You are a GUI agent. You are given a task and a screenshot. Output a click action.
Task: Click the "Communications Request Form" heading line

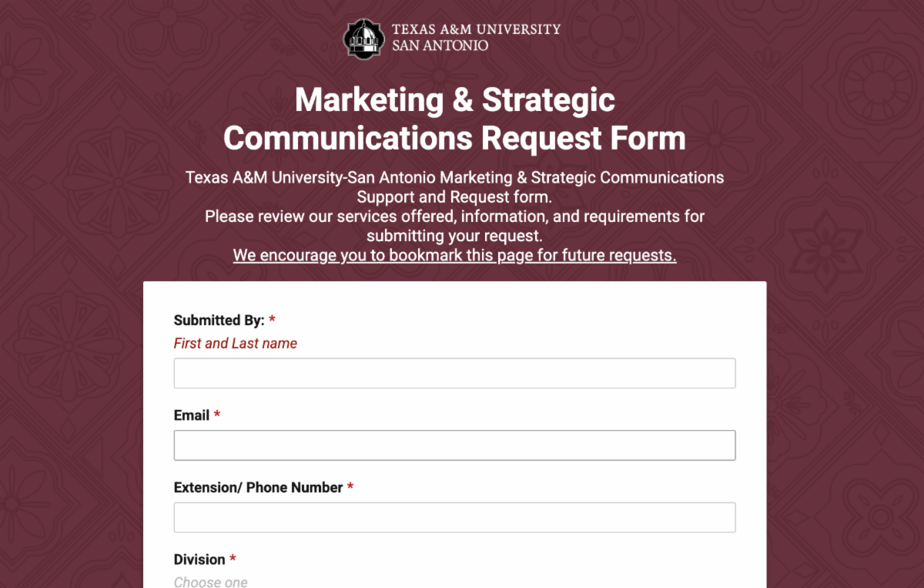tap(454, 139)
